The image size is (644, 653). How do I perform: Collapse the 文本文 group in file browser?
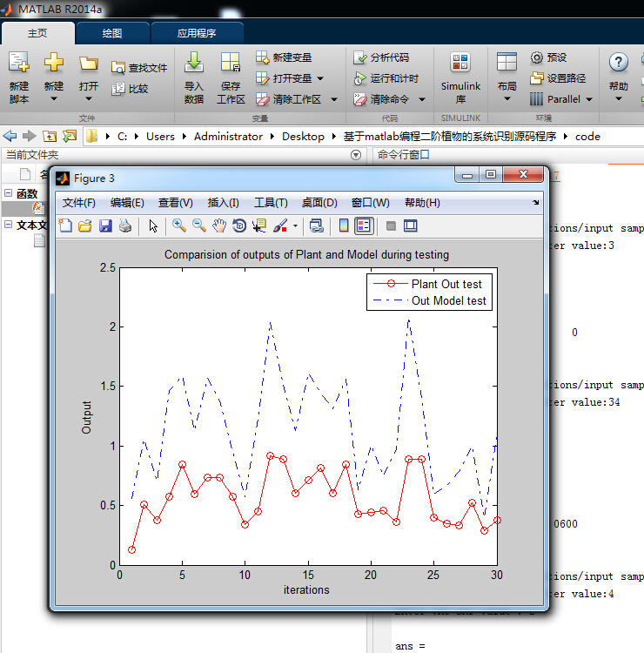pos(9,225)
